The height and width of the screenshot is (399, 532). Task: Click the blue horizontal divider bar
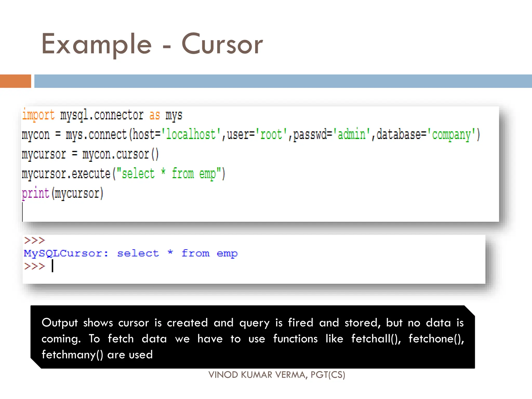click(x=283, y=81)
